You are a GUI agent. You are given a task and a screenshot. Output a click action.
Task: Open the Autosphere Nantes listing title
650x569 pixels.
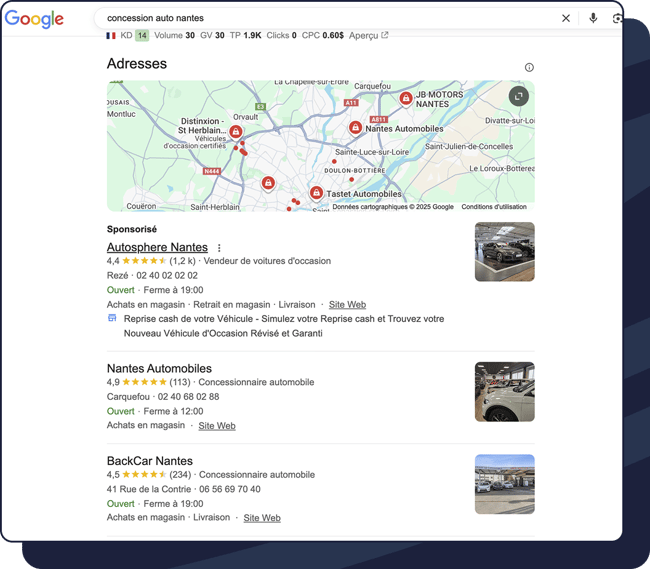click(x=157, y=247)
